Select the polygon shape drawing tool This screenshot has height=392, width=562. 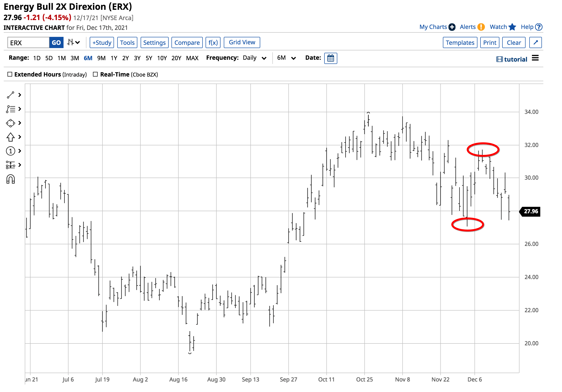coord(11,123)
